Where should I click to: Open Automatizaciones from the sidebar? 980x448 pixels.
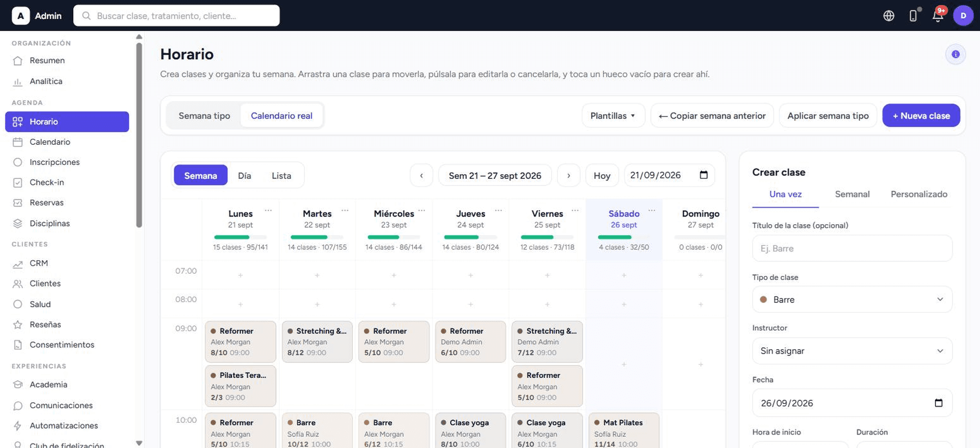[x=67, y=425]
